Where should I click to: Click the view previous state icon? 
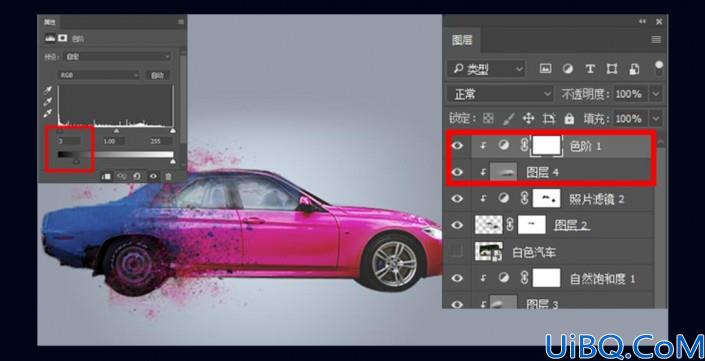point(122,176)
